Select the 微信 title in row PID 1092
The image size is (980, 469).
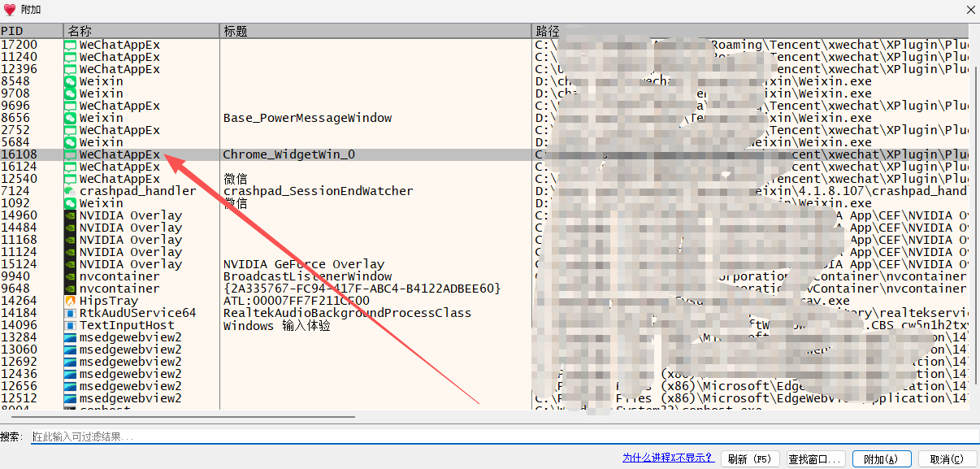[235, 203]
